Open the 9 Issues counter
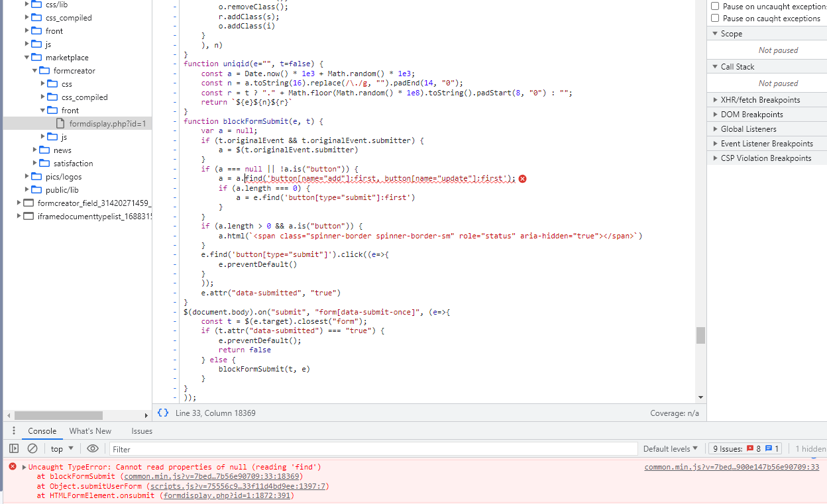The width and height of the screenshot is (827, 504). coord(745,448)
